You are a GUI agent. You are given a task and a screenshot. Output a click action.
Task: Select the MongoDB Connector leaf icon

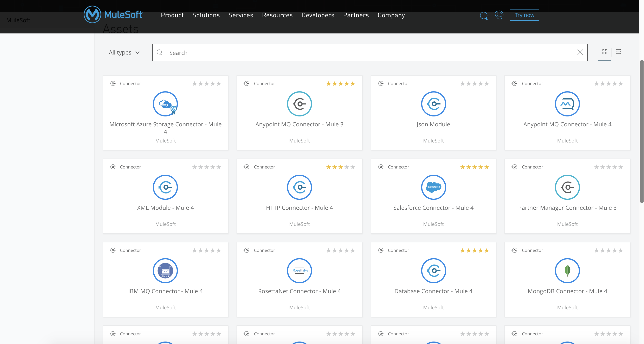coord(567,271)
